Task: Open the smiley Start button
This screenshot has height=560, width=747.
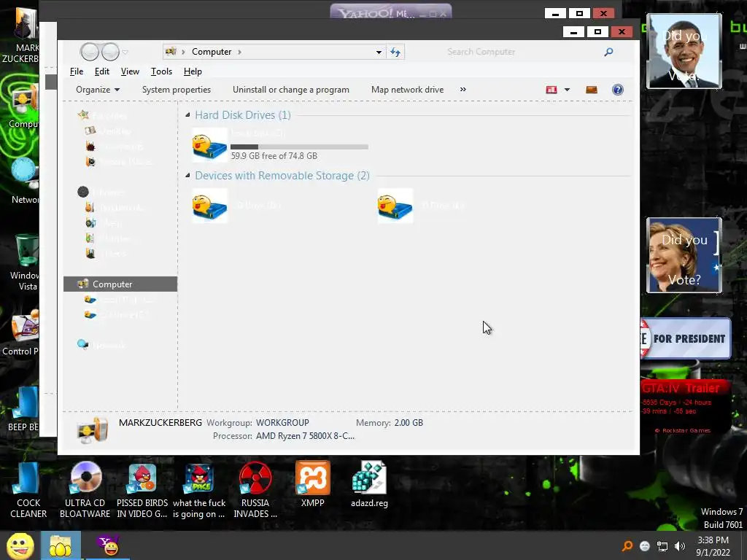Action: (20, 545)
